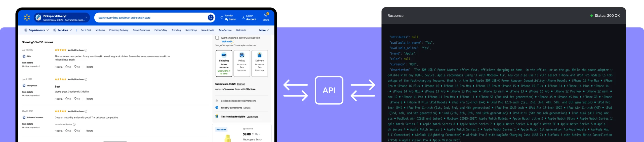Select the Shipping fulfillment option
The width and height of the screenshot is (644, 142).
click(x=224, y=63)
